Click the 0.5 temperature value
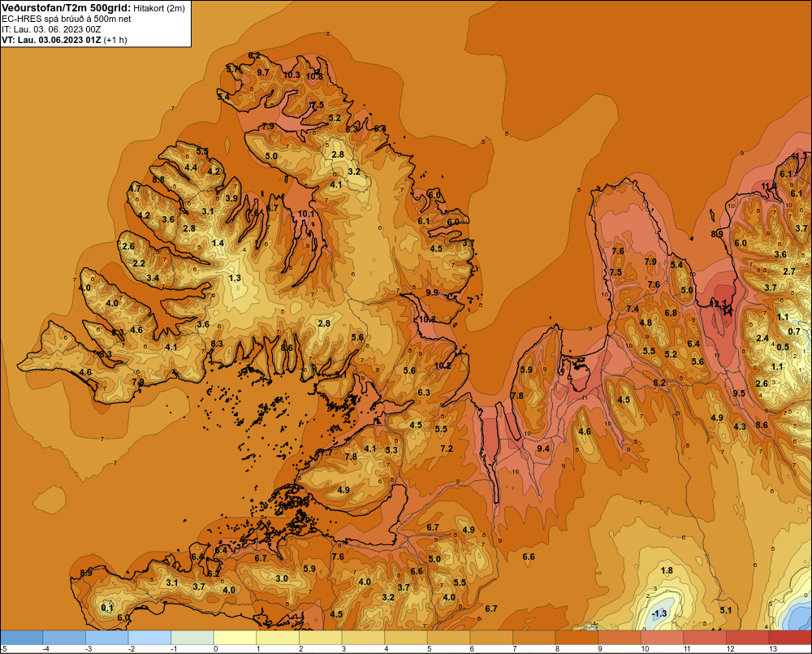 pyautogui.click(x=783, y=347)
